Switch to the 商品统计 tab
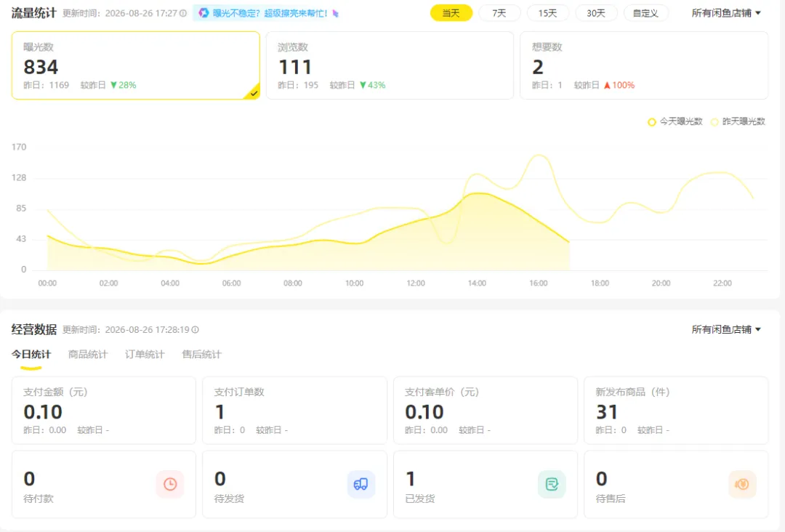 click(88, 355)
